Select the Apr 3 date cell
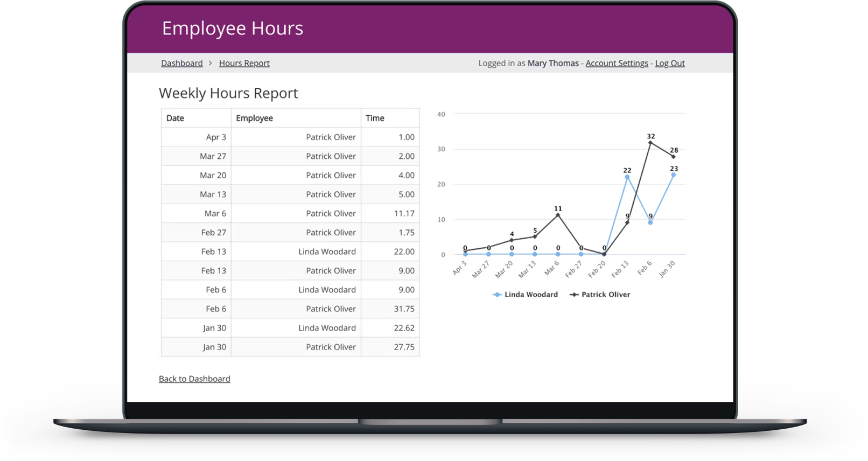The height and width of the screenshot is (461, 868). [x=196, y=137]
